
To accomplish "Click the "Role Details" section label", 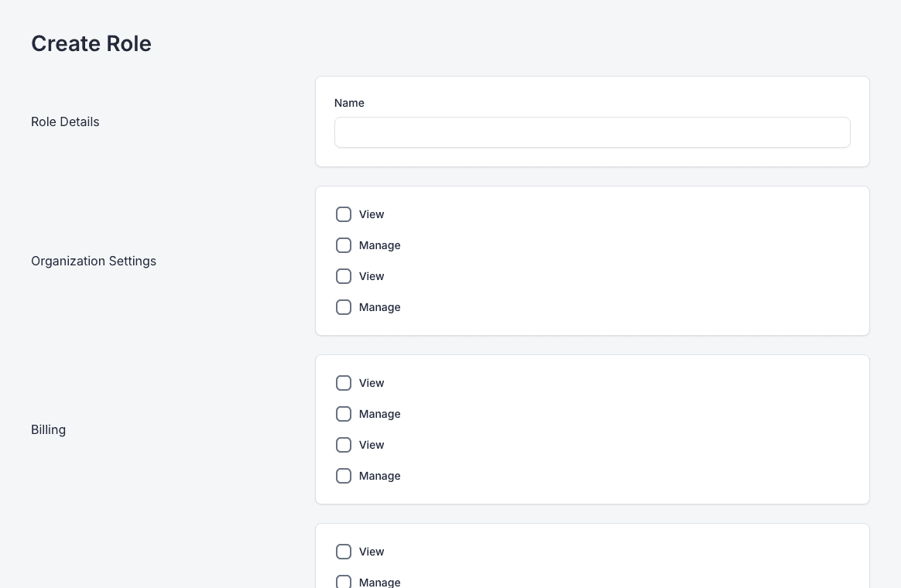I will pyautogui.click(x=65, y=121).
